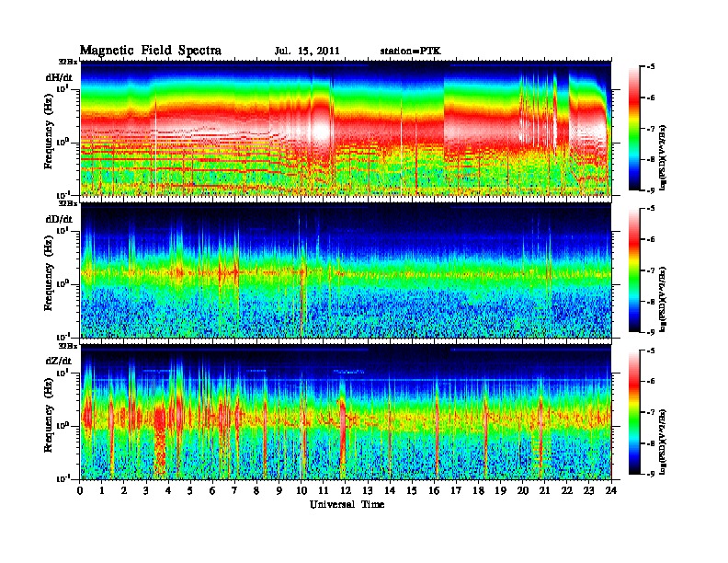
Task: Click hour "13" on the Universal Time axis
Action: pos(368,490)
